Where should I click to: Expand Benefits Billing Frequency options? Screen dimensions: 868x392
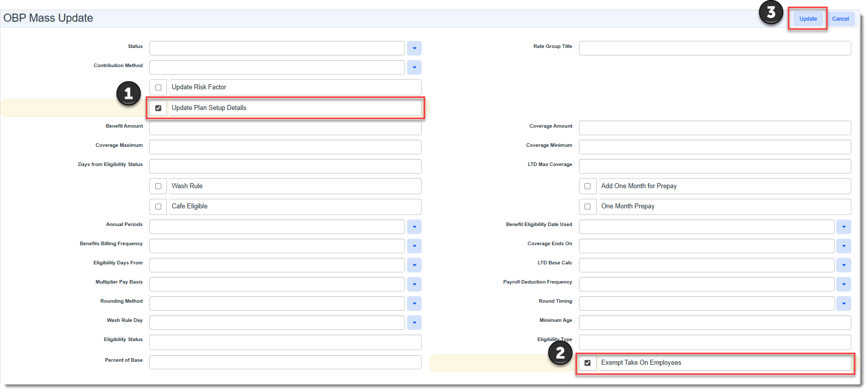pos(414,246)
